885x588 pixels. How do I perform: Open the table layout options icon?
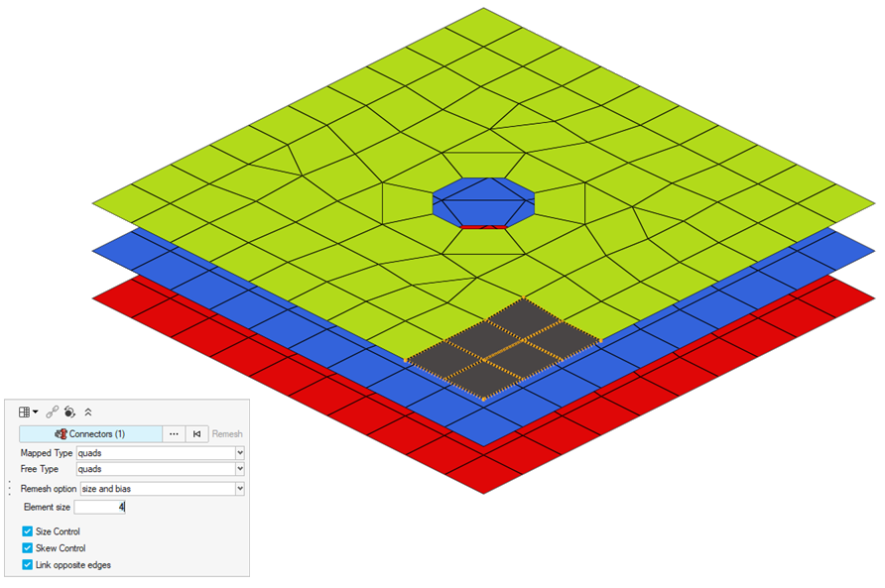(x=28, y=412)
